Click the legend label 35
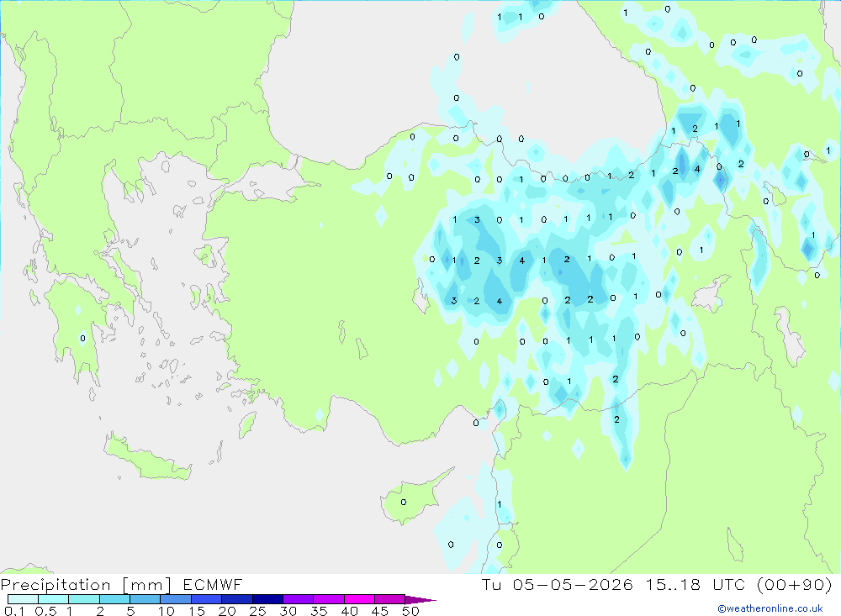The image size is (841, 616). click(x=319, y=611)
